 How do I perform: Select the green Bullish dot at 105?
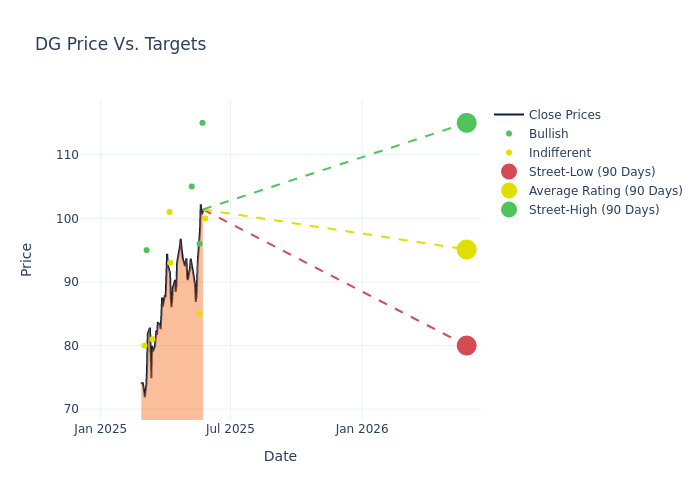192,186
